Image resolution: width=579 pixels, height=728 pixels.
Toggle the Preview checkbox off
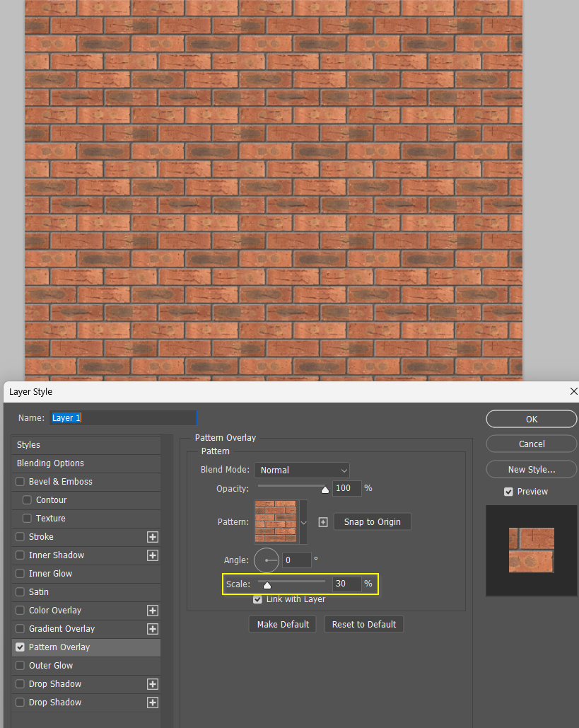(x=508, y=491)
